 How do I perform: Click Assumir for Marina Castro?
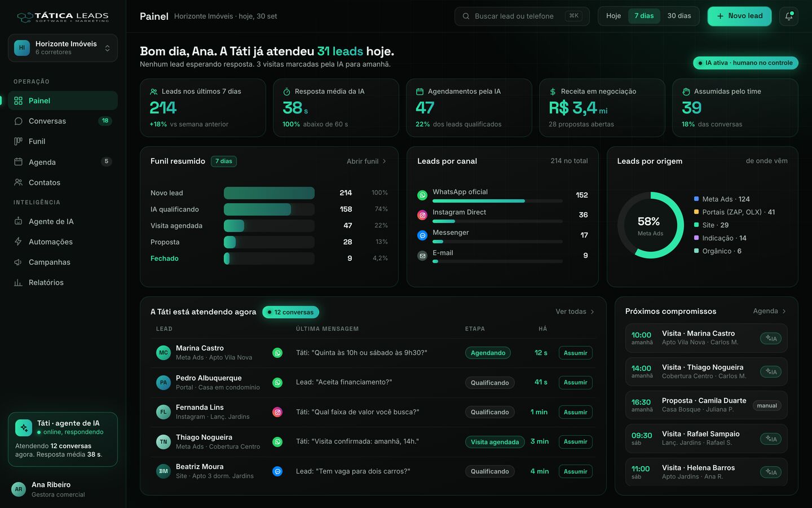tap(575, 353)
